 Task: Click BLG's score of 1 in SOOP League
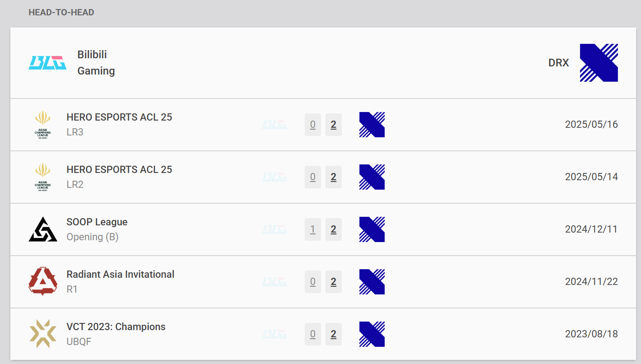[x=313, y=229]
